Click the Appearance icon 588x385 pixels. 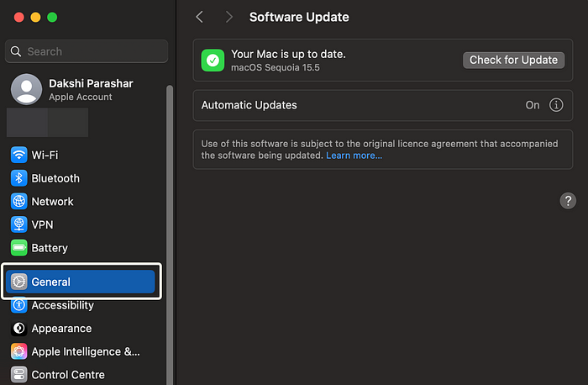(18, 329)
